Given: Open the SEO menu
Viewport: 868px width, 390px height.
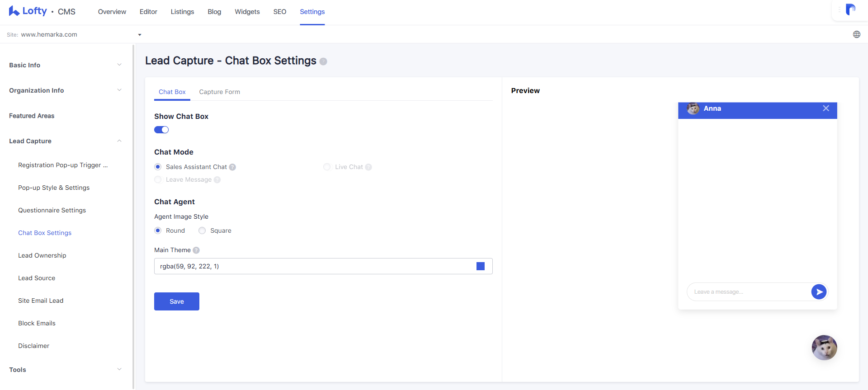Looking at the screenshot, I should click(x=280, y=12).
